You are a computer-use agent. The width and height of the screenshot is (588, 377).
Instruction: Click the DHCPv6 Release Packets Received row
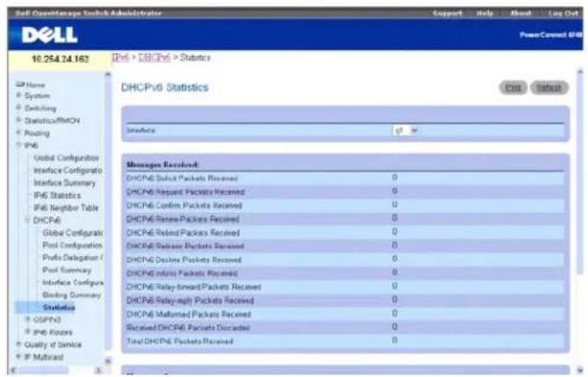click(345, 246)
